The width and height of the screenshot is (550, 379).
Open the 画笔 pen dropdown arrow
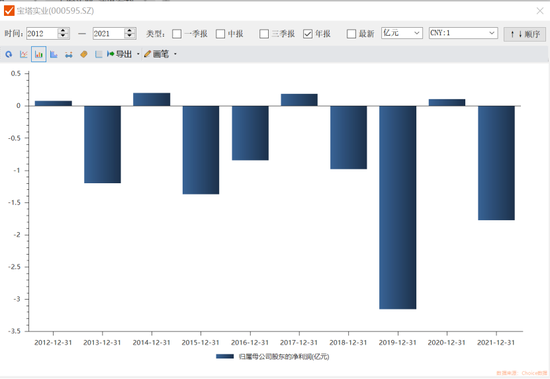click(x=175, y=54)
